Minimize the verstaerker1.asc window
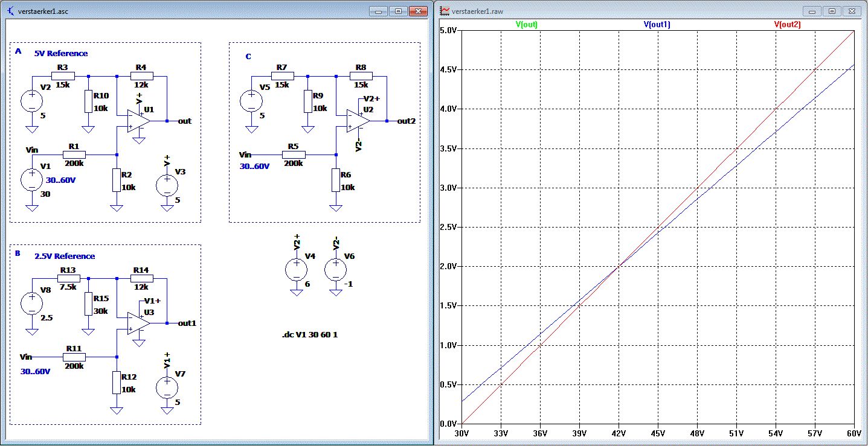Image resolution: width=868 pixels, height=446 pixels. coord(379,11)
